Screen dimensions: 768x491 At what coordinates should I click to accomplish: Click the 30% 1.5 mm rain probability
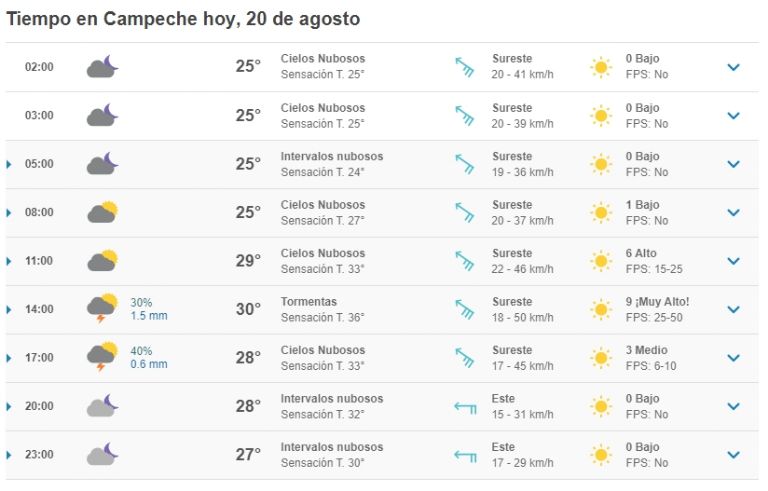point(149,309)
